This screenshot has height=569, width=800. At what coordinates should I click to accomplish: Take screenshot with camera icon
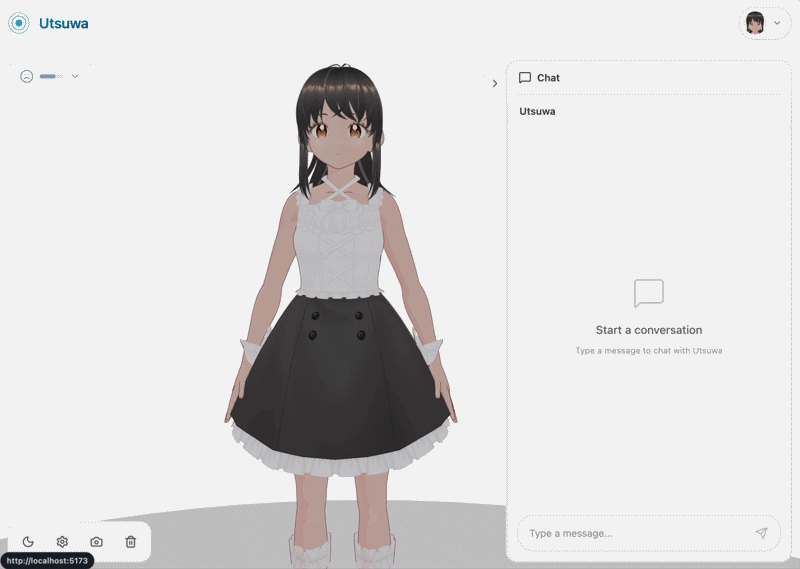coord(96,541)
